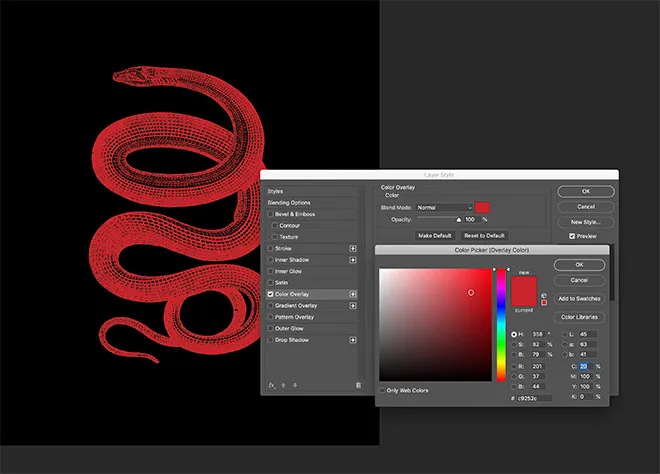Click the Opacity slider handle
Viewport: 660px width, 474px height.
(459, 220)
